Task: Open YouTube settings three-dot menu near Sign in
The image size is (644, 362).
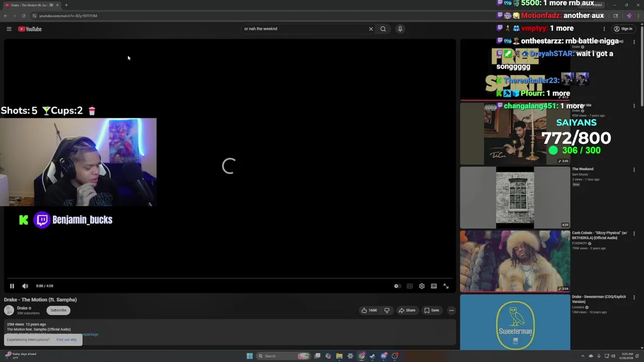Action: point(604,29)
